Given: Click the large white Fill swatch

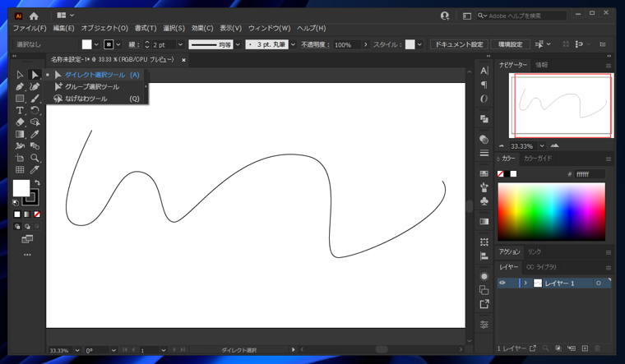Looking at the screenshot, I should [x=21, y=188].
